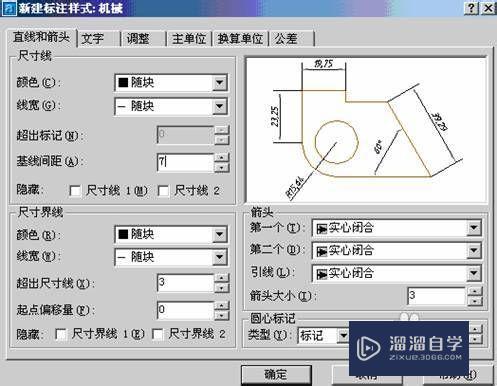
Task: Expand 尺寸线 线宽 dropdown
Action: click(x=220, y=106)
